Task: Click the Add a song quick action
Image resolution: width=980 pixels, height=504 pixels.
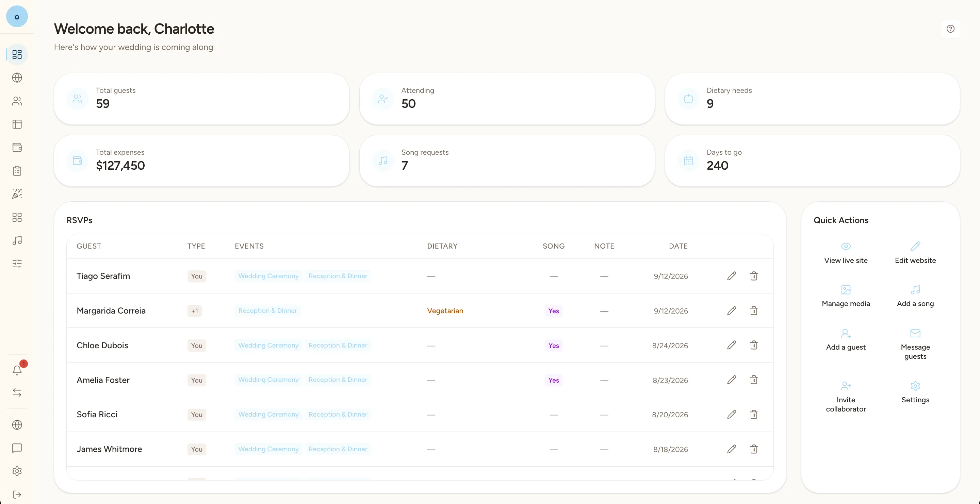Action: [x=915, y=296]
